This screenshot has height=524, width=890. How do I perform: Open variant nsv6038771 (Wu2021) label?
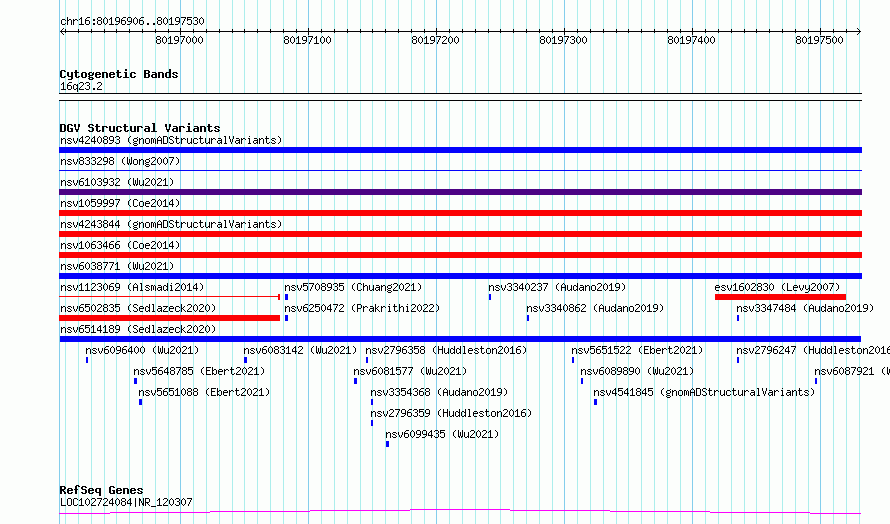click(x=117, y=266)
